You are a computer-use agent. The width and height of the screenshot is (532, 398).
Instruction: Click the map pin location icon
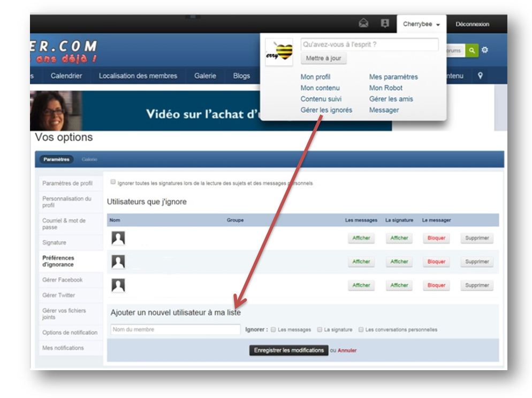(480, 76)
